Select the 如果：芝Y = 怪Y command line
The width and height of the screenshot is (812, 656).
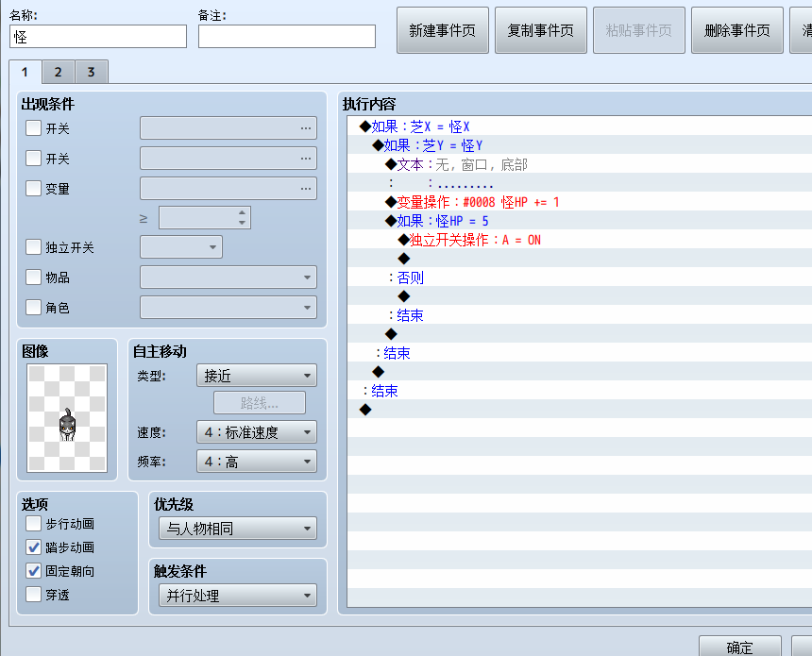pyautogui.click(x=580, y=145)
